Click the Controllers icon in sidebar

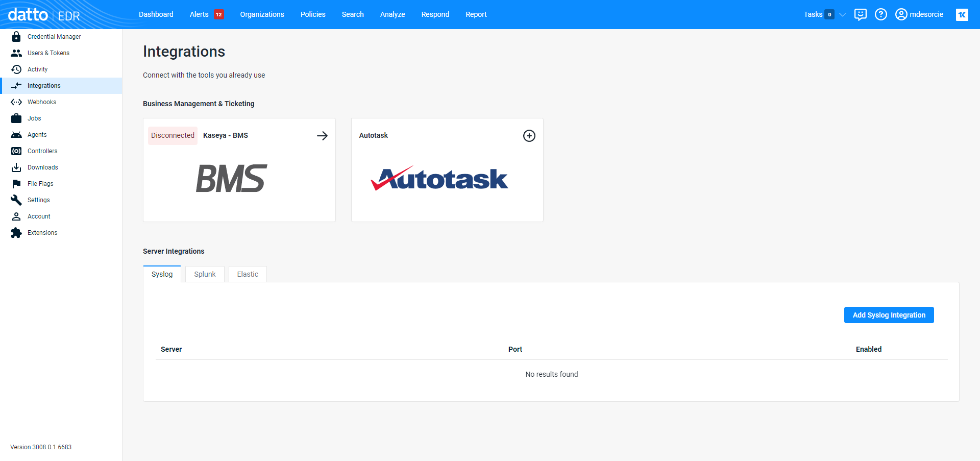16,151
